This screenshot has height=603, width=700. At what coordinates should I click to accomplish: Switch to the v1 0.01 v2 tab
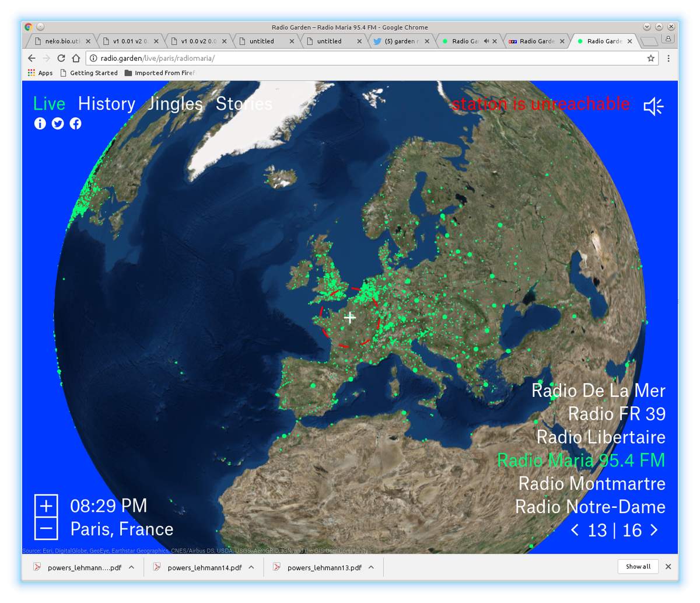pyautogui.click(x=131, y=41)
